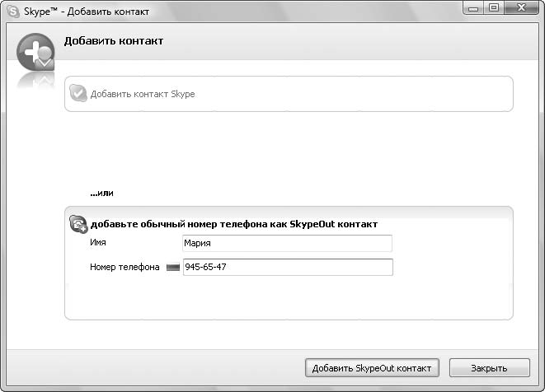
Task: Close the window with the X button
Action: pyautogui.click(x=521, y=8)
